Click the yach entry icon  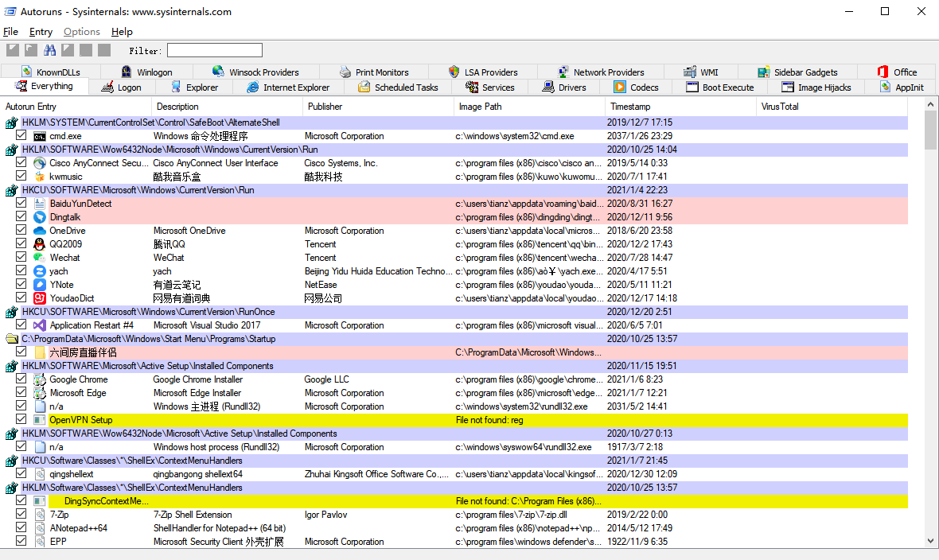[40, 271]
